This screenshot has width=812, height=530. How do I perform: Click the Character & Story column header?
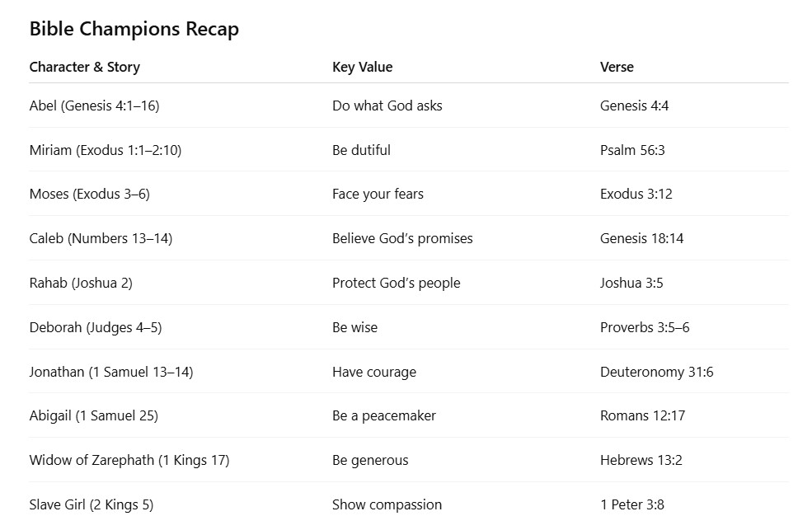pos(84,67)
